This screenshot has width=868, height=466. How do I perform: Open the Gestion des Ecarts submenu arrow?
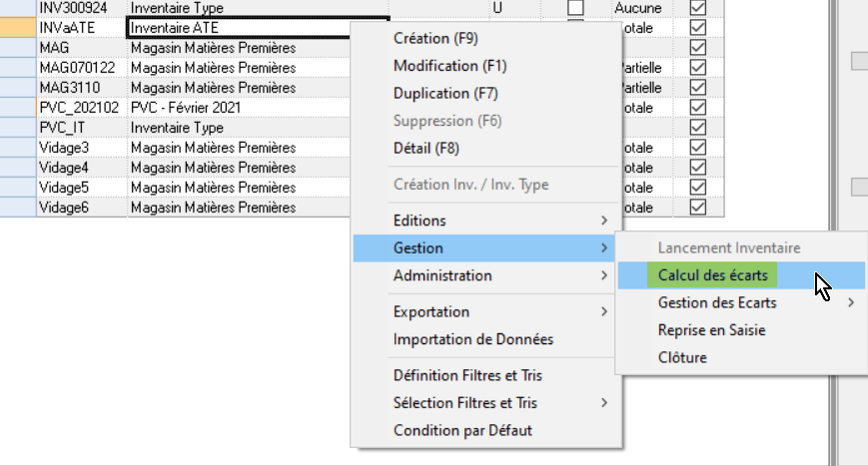click(x=851, y=303)
